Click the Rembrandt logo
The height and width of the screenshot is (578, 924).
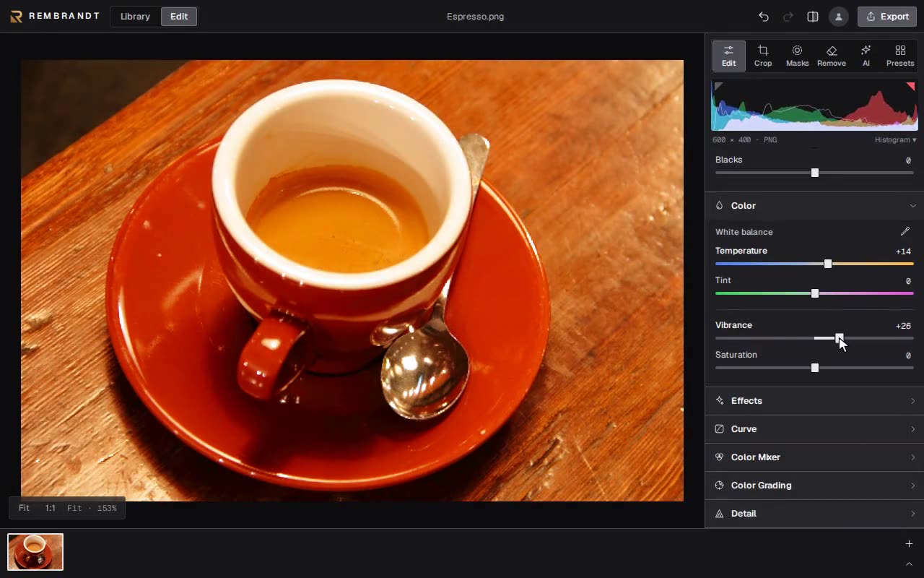pyautogui.click(x=55, y=17)
